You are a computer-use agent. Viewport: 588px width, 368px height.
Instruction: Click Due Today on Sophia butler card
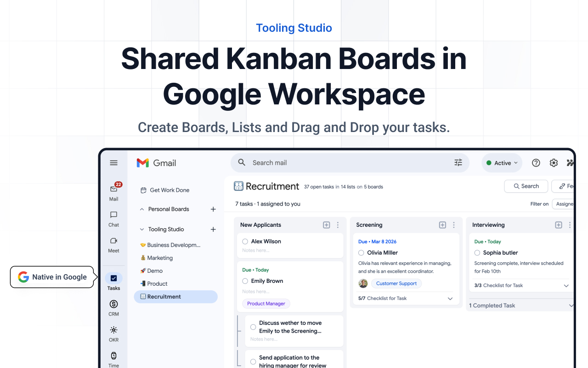(487, 241)
